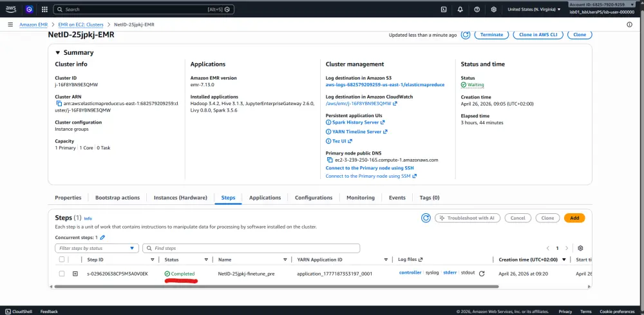Open the page info panel icon
644x315 pixels.
point(630,24)
